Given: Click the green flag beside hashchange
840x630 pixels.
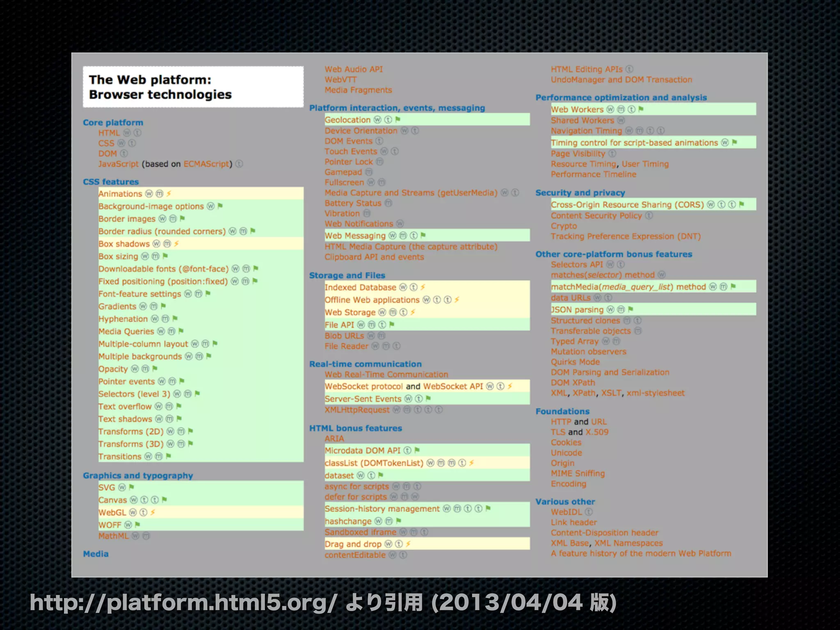Looking at the screenshot, I should click(399, 521).
